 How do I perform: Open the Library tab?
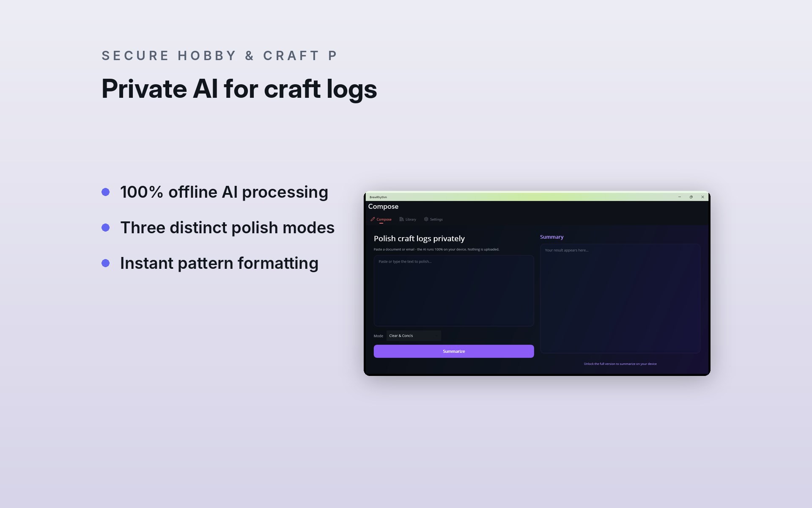(408, 219)
